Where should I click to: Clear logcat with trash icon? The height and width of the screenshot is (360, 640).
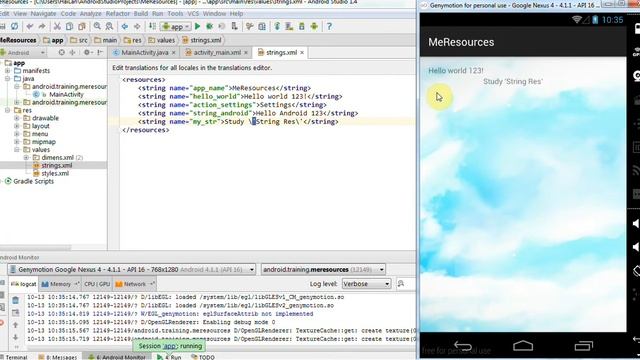point(16,300)
